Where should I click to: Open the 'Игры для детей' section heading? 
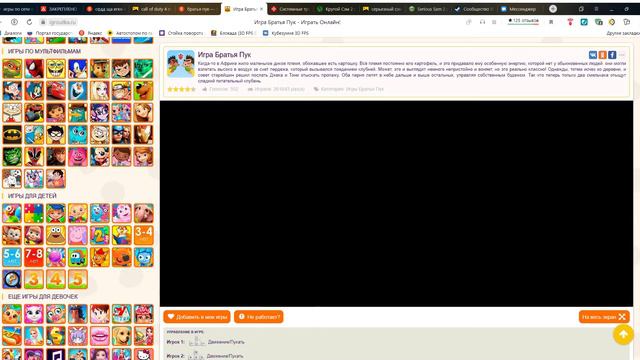[x=32, y=196]
